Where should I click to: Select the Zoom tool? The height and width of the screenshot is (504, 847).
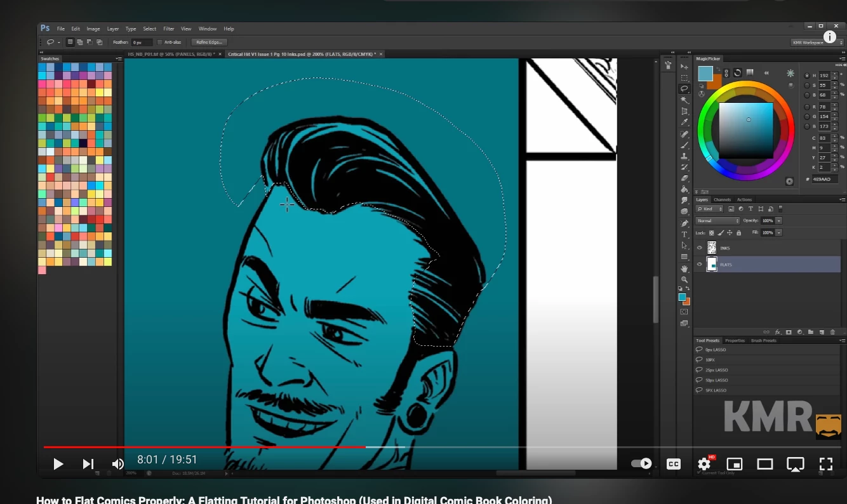click(x=684, y=279)
